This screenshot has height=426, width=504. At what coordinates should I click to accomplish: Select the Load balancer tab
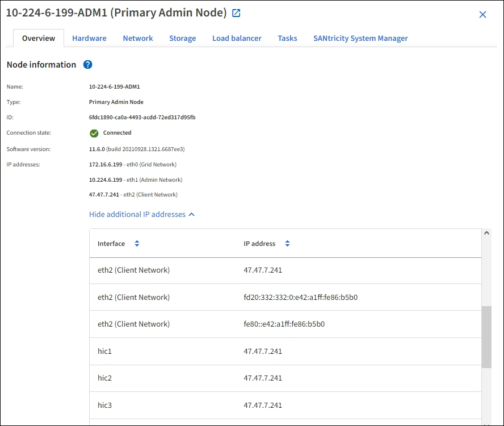[x=237, y=39]
